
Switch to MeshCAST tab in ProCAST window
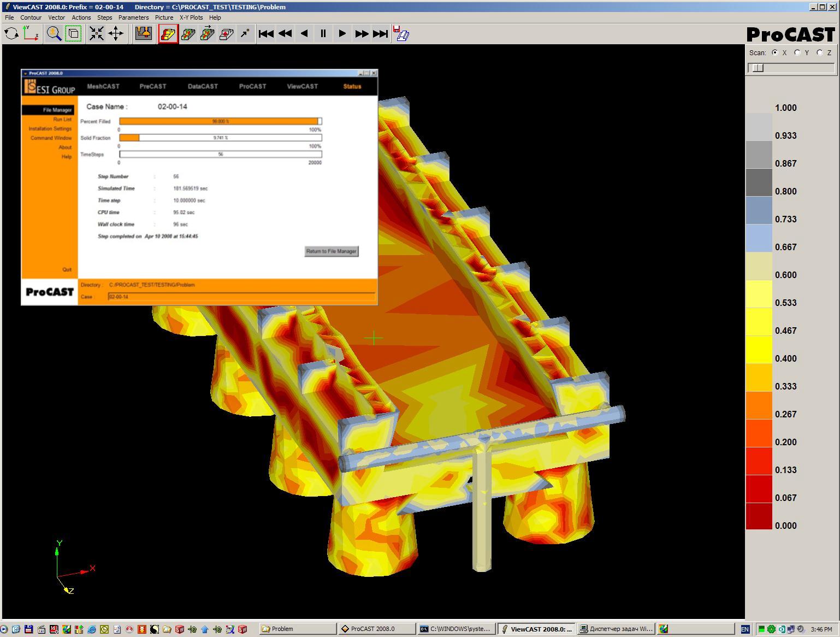(x=103, y=86)
